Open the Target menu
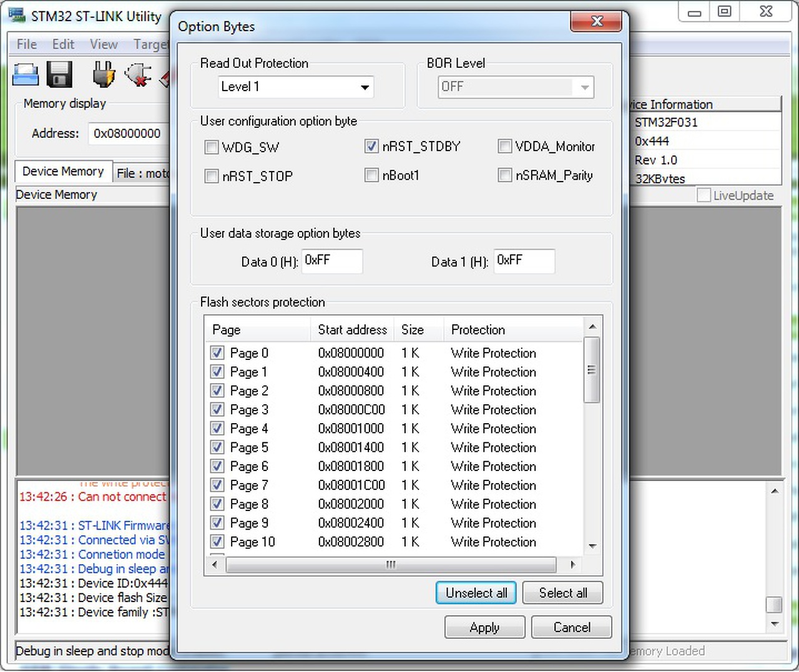799x672 pixels. tap(150, 44)
